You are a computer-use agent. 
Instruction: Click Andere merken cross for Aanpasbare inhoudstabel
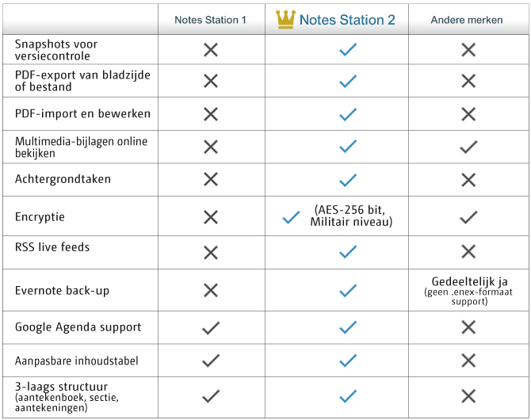(468, 361)
